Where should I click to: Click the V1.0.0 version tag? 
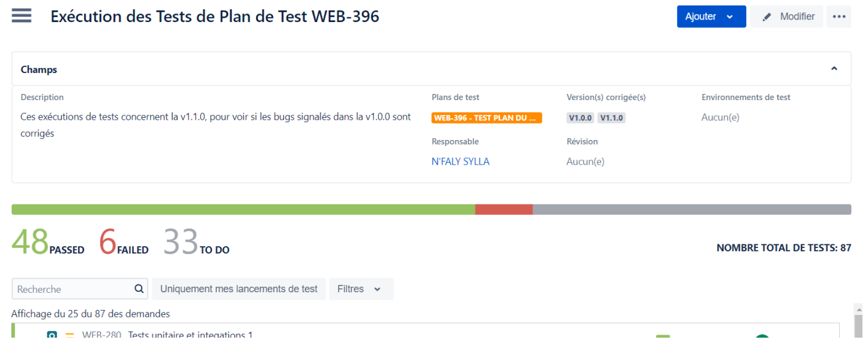point(580,118)
